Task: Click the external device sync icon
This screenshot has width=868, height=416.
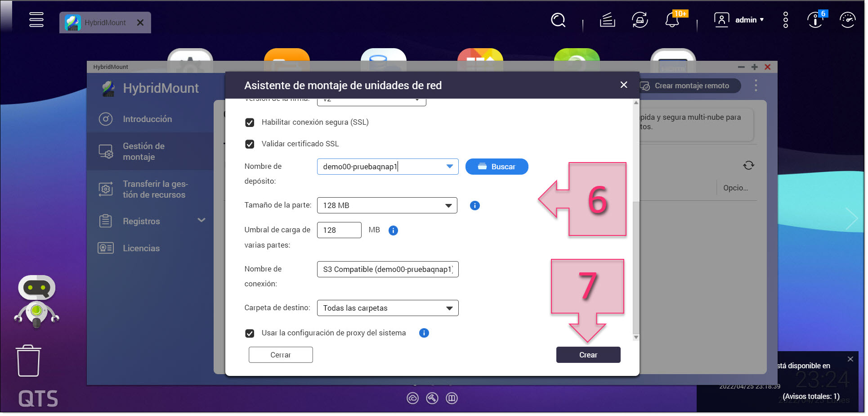Action: tap(640, 20)
